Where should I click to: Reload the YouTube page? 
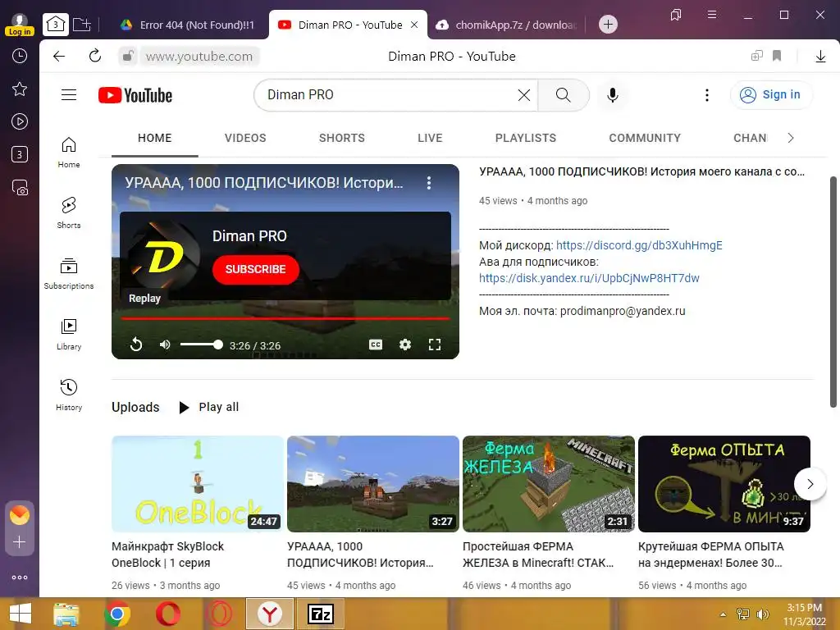(x=95, y=56)
